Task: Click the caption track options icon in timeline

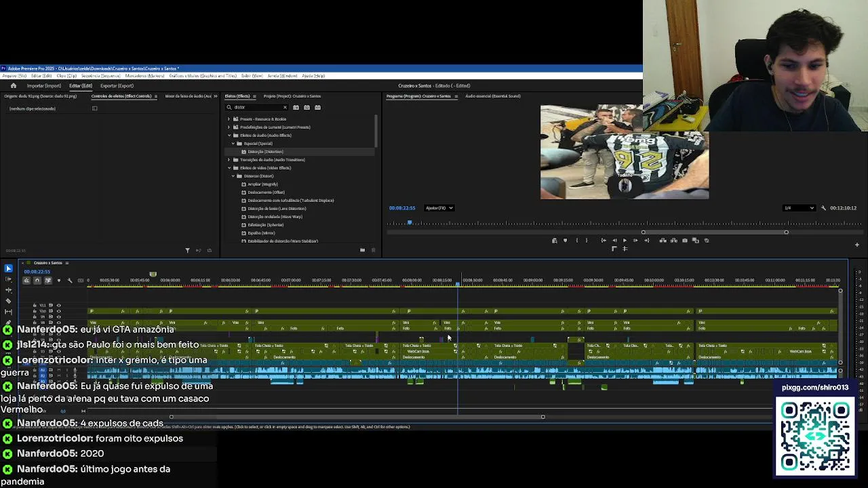Action: point(81,280)
